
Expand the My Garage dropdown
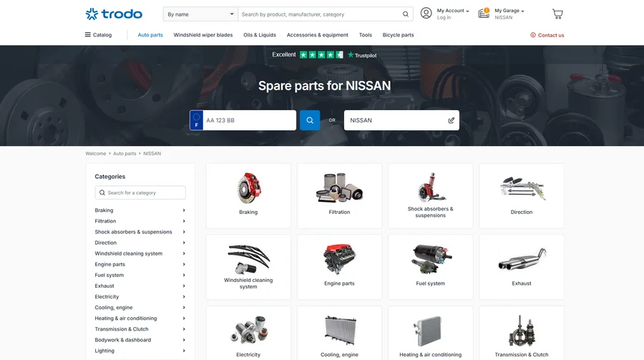[x=509, y=11]
